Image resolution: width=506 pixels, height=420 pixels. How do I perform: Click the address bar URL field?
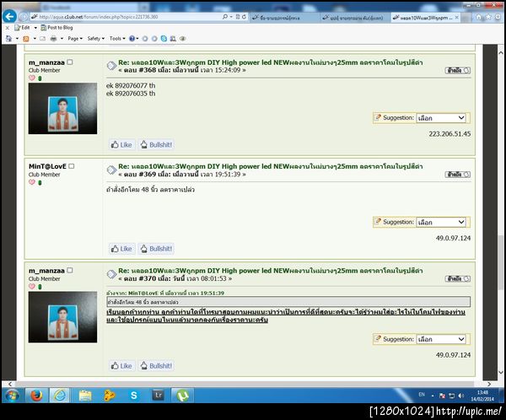point(126,17)
